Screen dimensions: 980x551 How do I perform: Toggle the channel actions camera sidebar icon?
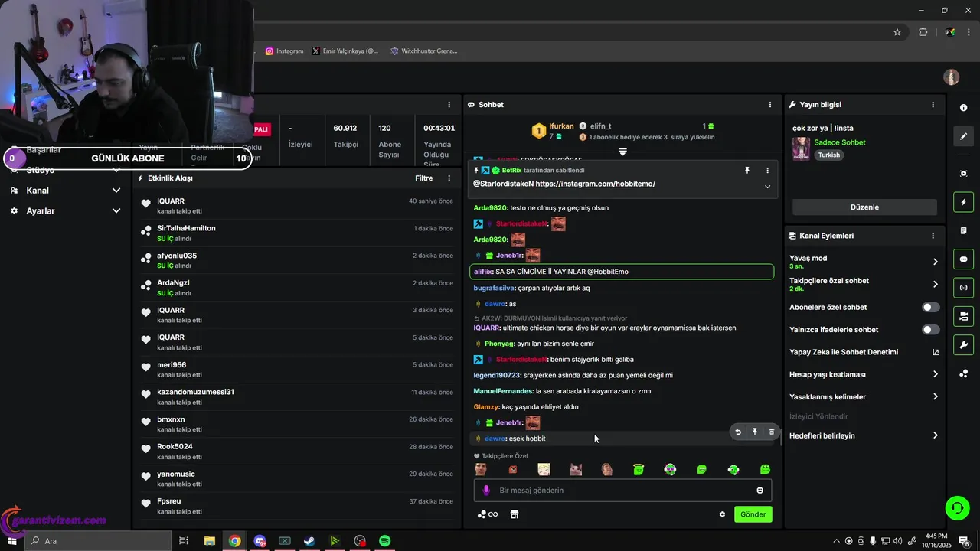tap(963, 316)
